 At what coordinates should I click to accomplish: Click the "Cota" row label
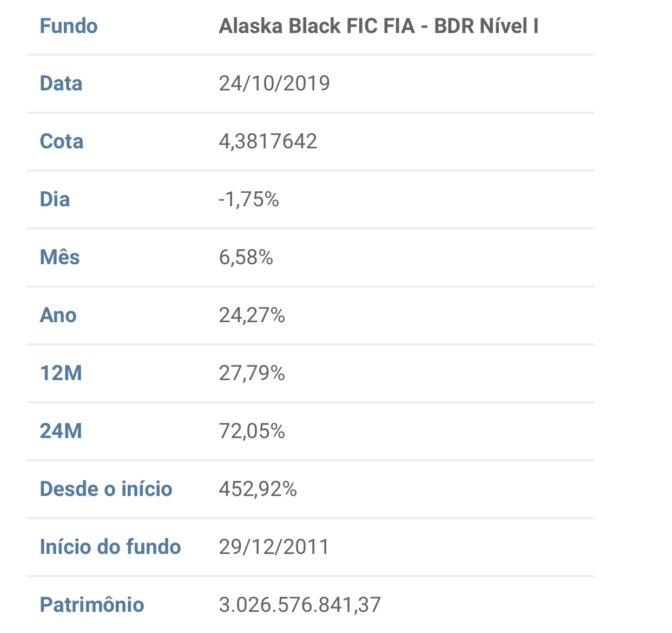tap(62, 141)
